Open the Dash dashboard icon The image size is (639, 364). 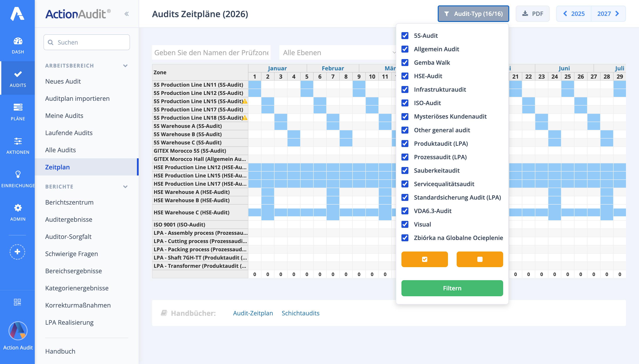[18, 41]
